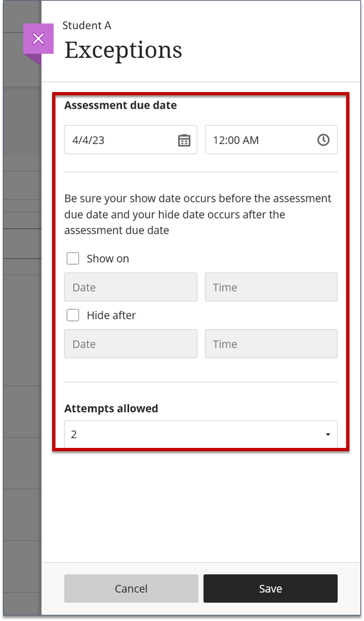Image resolution: width=364 pixels, height=621 pixels.
Task: Click the Hide after Date field
Action: click(x=131, y=344)
